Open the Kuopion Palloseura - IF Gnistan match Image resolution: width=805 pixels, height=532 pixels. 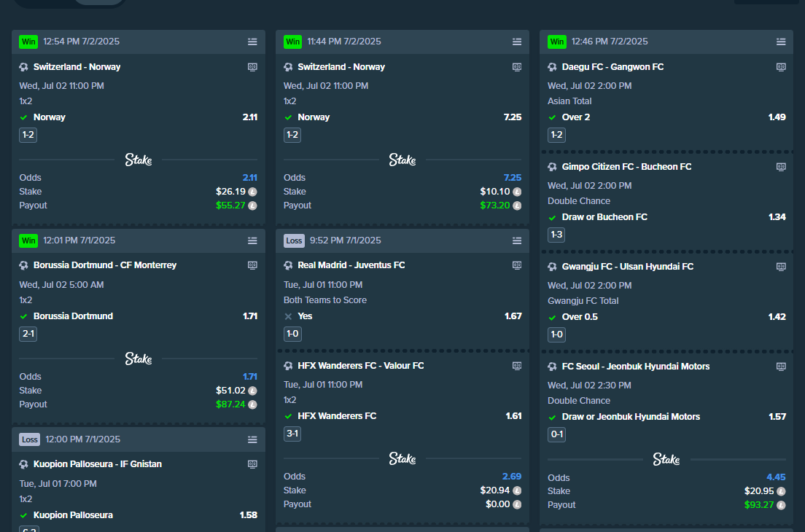coord(98,463)
